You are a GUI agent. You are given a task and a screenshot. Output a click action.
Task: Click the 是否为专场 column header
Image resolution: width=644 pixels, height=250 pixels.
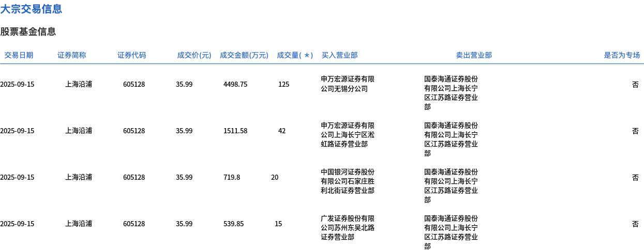pos(622,55)
